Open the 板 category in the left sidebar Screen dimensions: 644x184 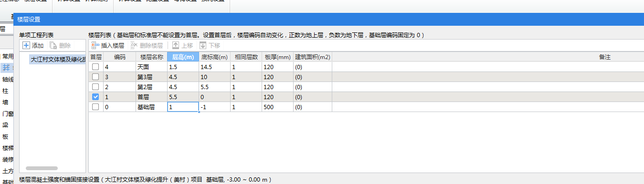5,136
